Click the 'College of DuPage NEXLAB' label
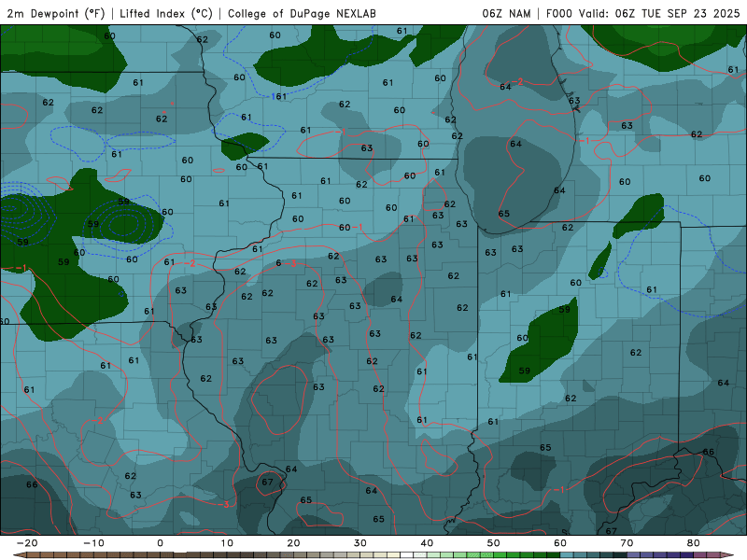Image resolution: width=747 pixels, height=560 pixels. coord(302,13)
